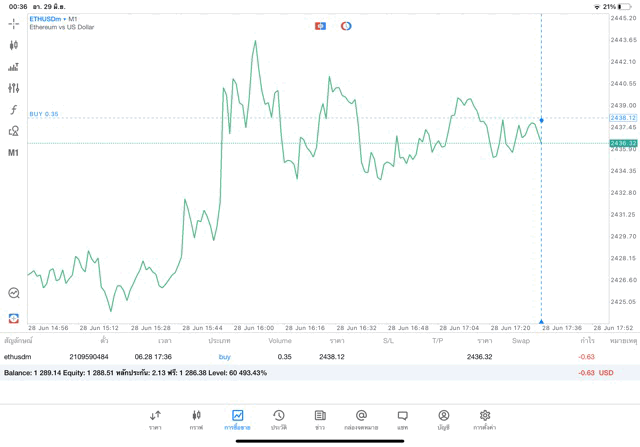
Task: Activate the crosshair cursor tool
Action: coord(14,23)
